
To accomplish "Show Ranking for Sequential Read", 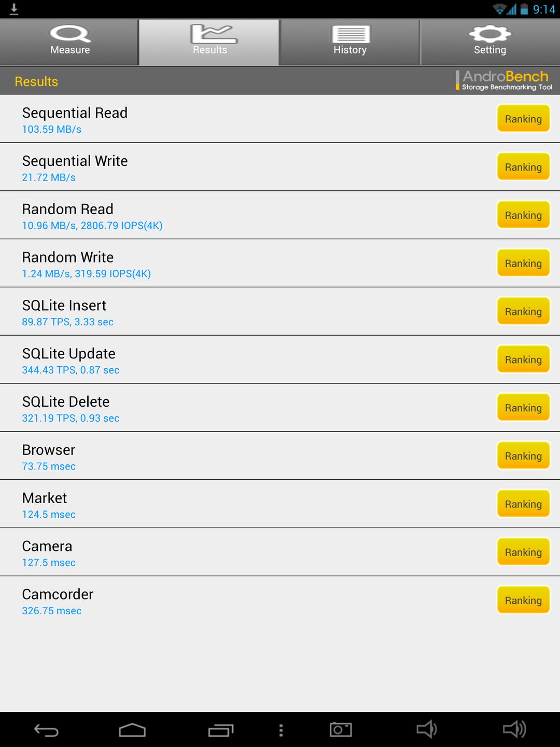I will pyautogui.click(x=523, y=119).
